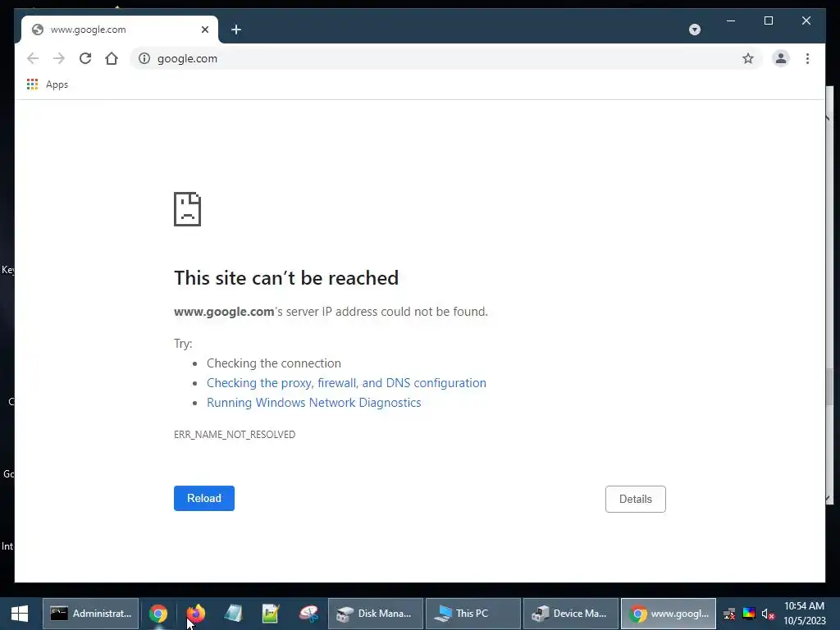This screenshot has width=840, height=630.
Task: Switch to Administrator command prompt in taskbar
Action: pyautogui.click(x=90, y=614)
